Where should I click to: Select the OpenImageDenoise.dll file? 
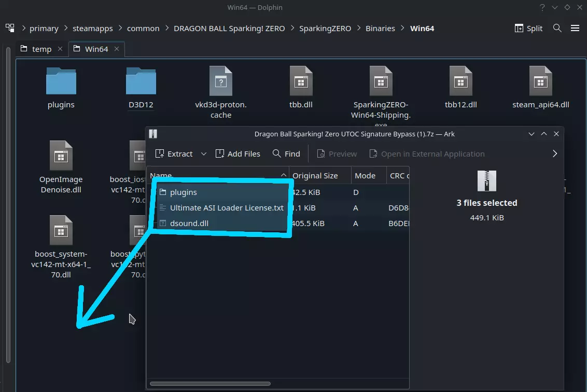[61, 156]
